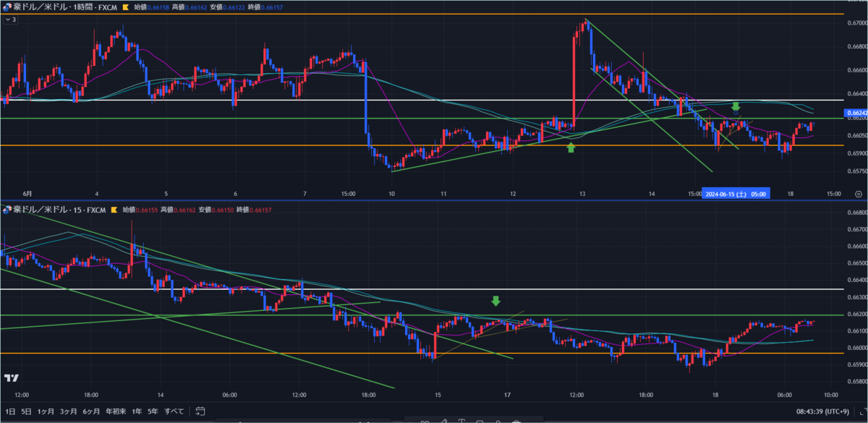Click the TradingView logo in lower chart
This screenshot has width=868, height=423.
coord(11,379)
